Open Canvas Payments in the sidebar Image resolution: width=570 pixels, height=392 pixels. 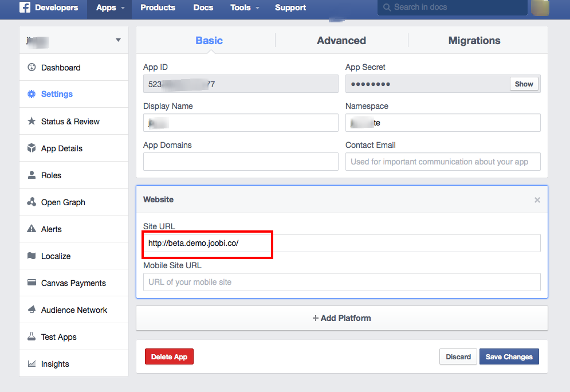point(74,283)
